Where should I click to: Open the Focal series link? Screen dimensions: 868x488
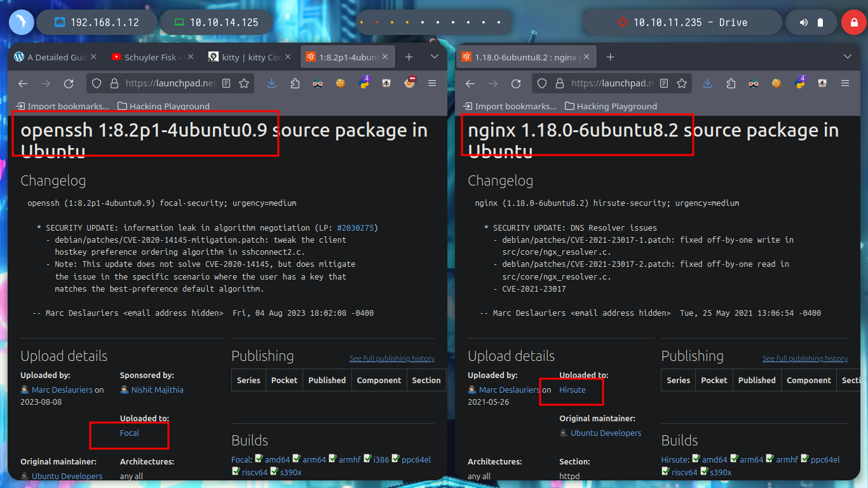tap(129, 433)
